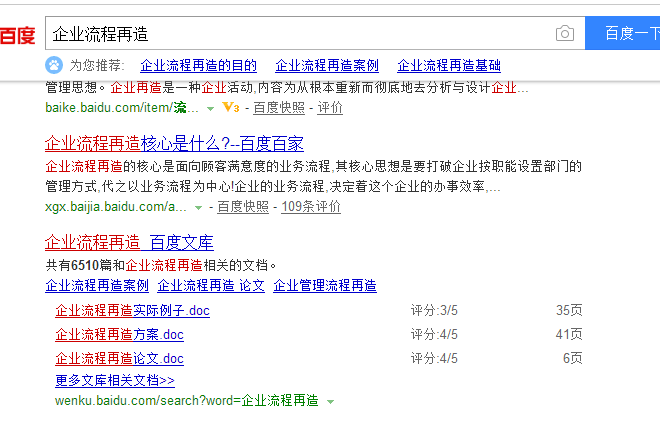Click the 为您推荐 label
This screenshot has width=660, height=421.
97,66
